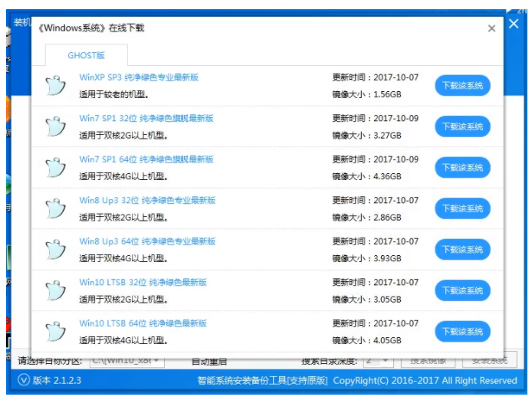This screenshot has width=532, height=400.
Task: Select the ghost icon for Win8 Up3 64位
Action: pyautogui.click(x=55, y=249)
